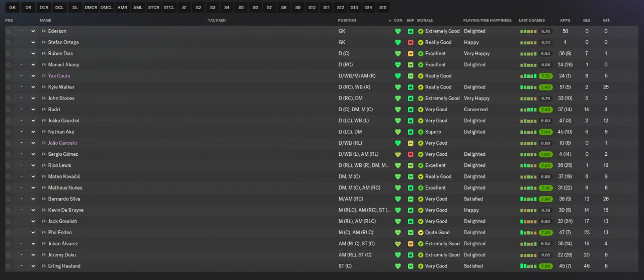The width and height of the screenshot is (644, 280).
Task: Click Erling Haaland's morale arrow icon
Action: pos(421,266)
